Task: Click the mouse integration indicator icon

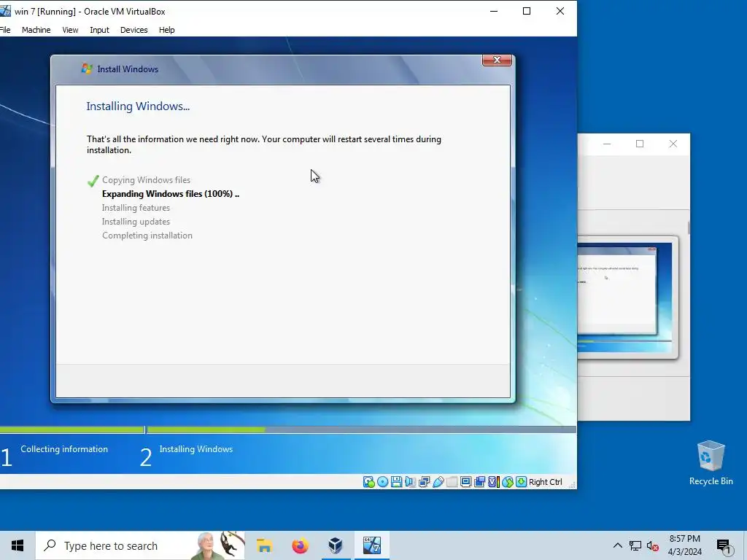Action: click(x=508, y=482)
